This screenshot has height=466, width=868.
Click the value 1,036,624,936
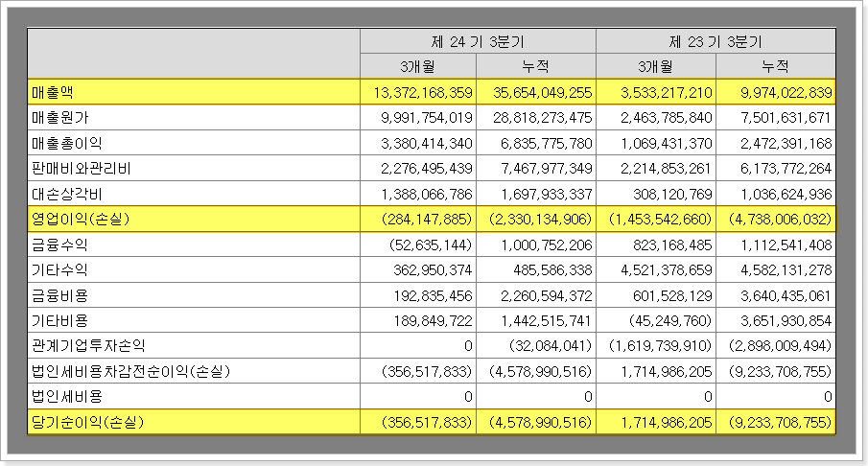[x=786, y=195]
